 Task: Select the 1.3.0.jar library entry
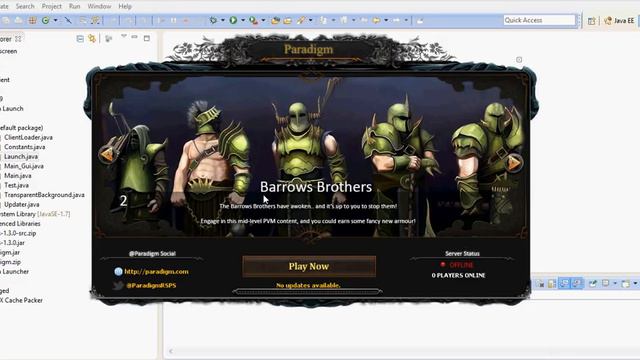pos(13,243)
